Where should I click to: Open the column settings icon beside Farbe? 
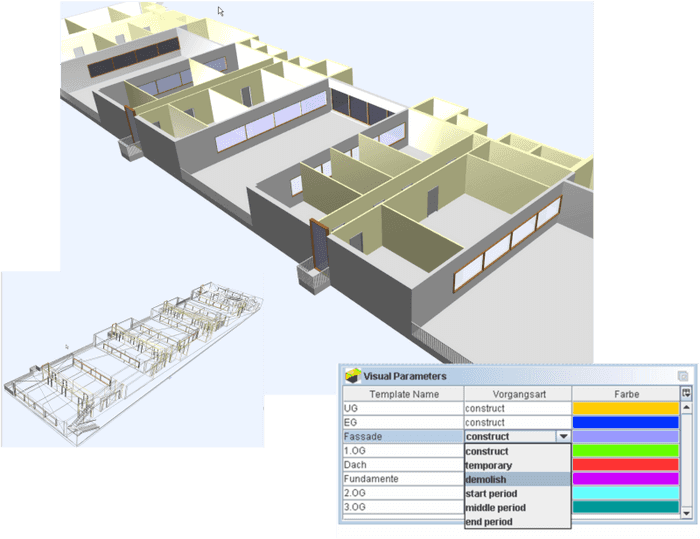point(686,394)
